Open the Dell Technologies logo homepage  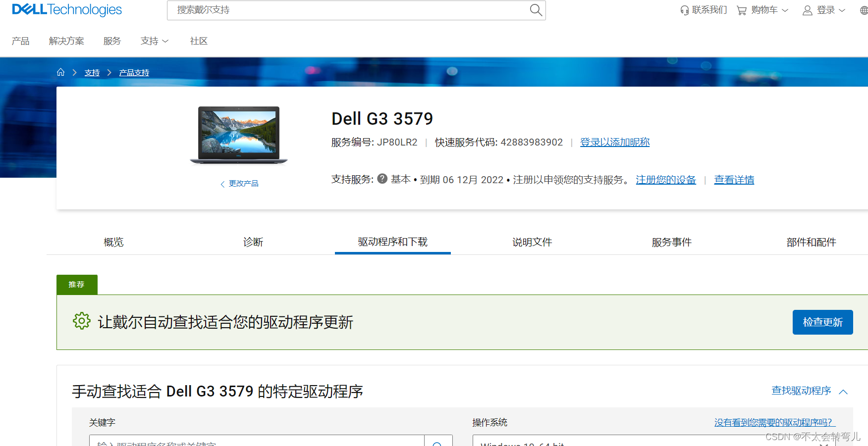pos(67,9)
